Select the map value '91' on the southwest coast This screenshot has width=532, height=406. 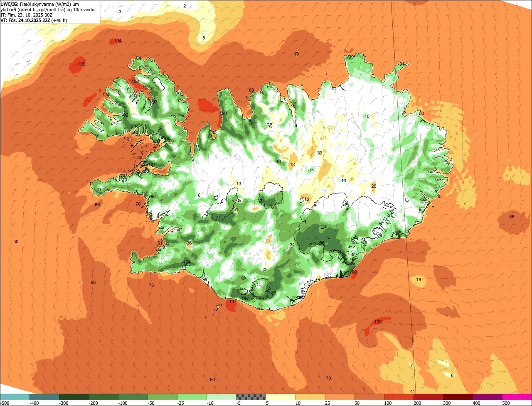coord(160,243)
